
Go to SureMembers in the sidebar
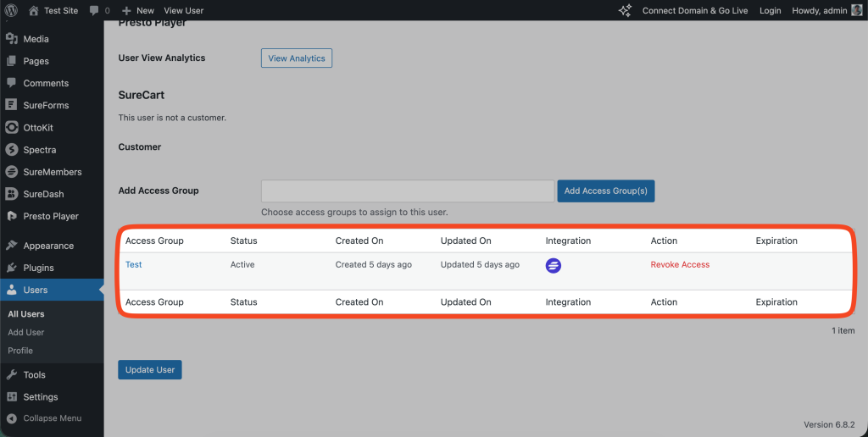pyautogui.click(x=52, y=172)
